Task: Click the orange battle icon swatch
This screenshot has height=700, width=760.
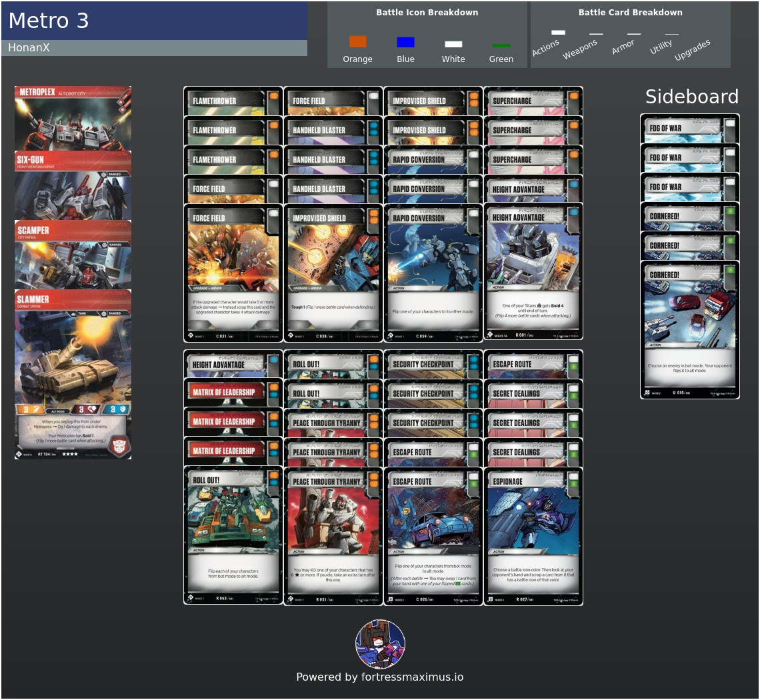Action: tap(358, 42)
